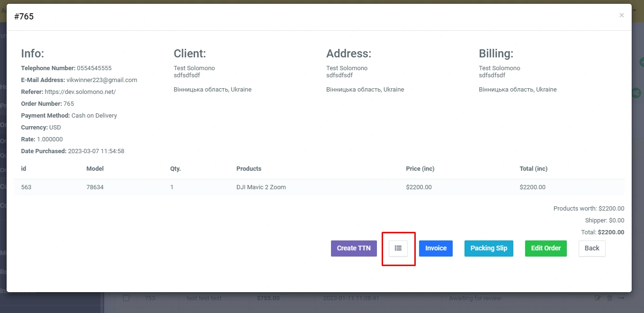Click the Packing Slip button

point(489,248)
